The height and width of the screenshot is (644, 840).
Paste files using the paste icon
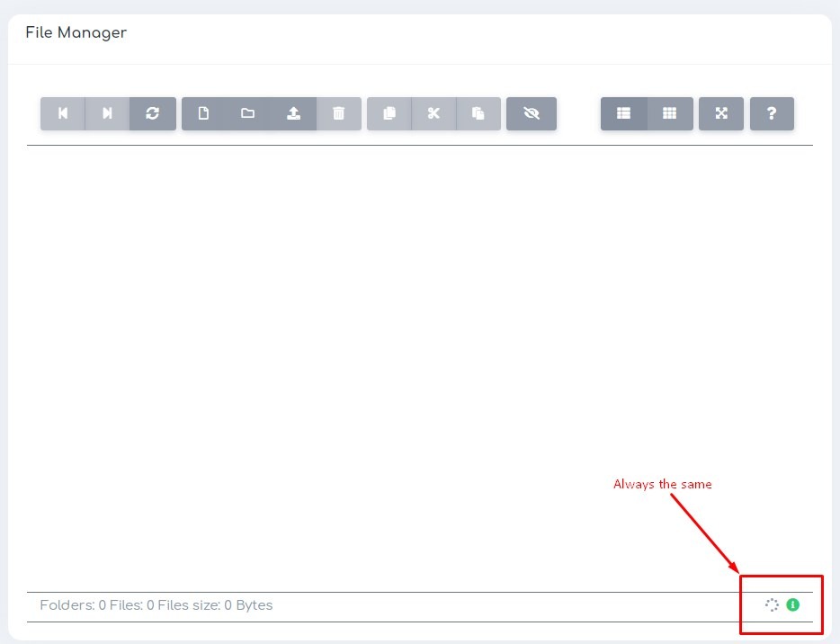tap(478, 113)
